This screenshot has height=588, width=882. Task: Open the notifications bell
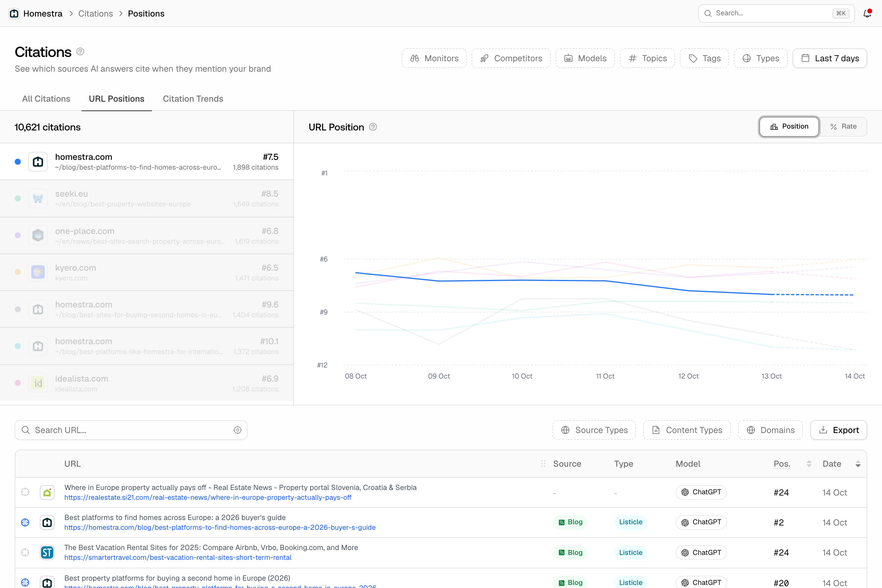[x=867, y=13]
